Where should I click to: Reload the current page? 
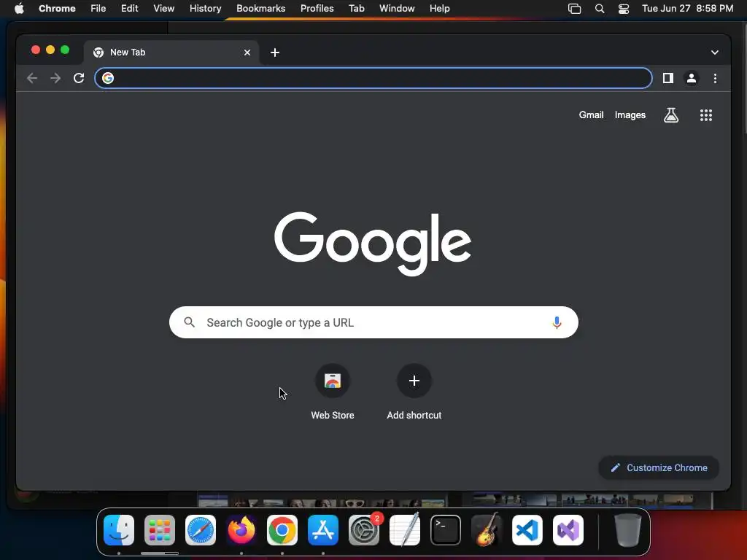(x=79, y=78)
